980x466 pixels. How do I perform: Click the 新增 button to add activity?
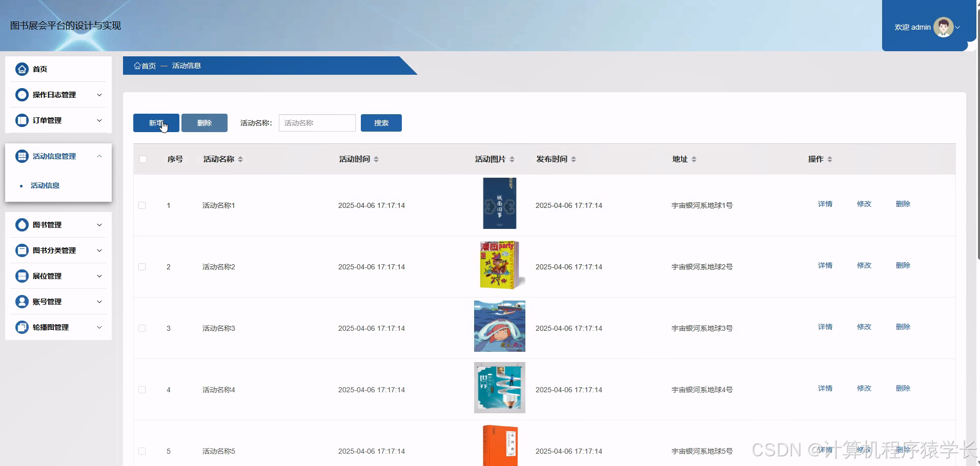[x=156, y=123]
